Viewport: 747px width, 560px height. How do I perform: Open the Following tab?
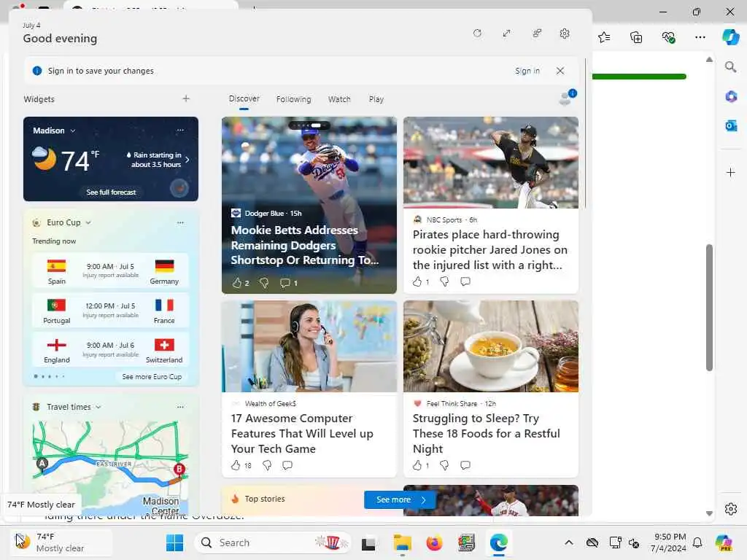click(x=293, y=99)
